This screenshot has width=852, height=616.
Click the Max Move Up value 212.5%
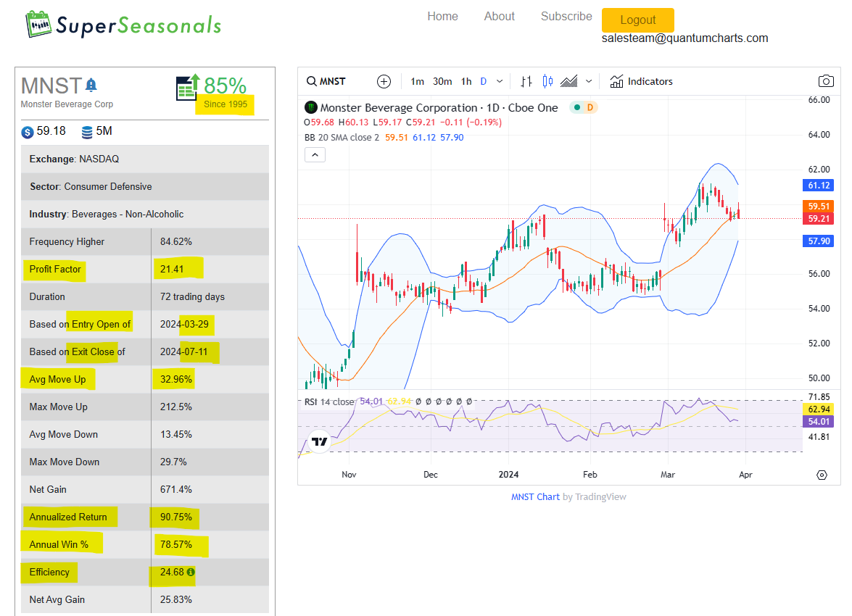pyautogui.click(x=176, y=407)
